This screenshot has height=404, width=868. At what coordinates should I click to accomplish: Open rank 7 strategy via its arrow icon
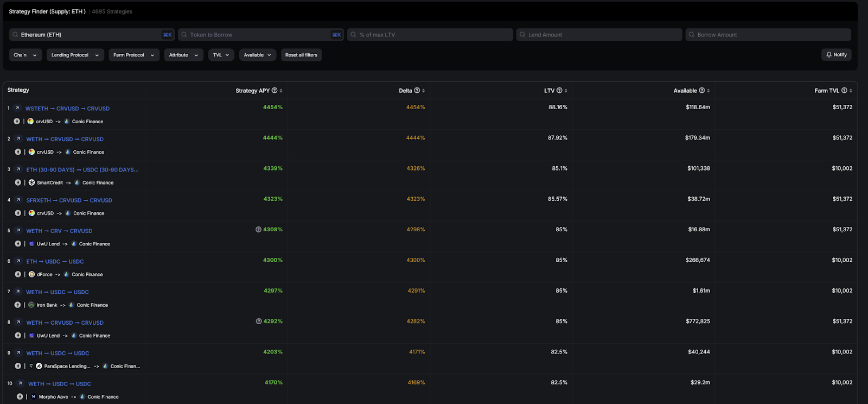(x=18, y=292)
